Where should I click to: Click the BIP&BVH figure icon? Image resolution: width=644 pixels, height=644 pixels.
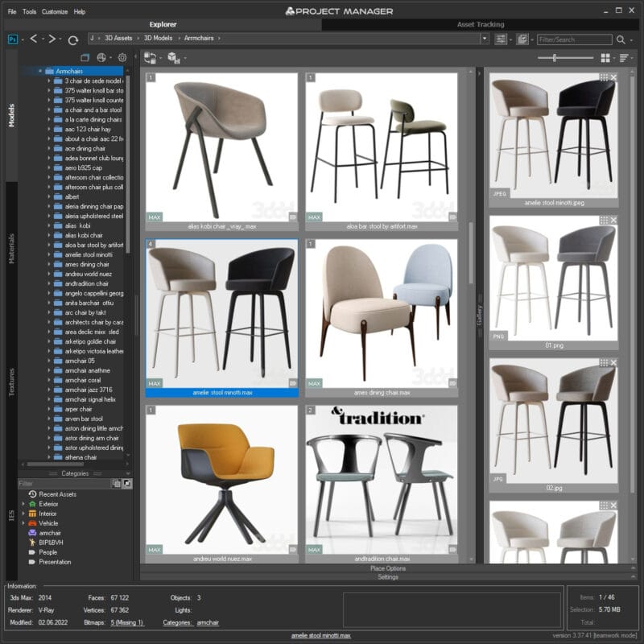point(32,542)
